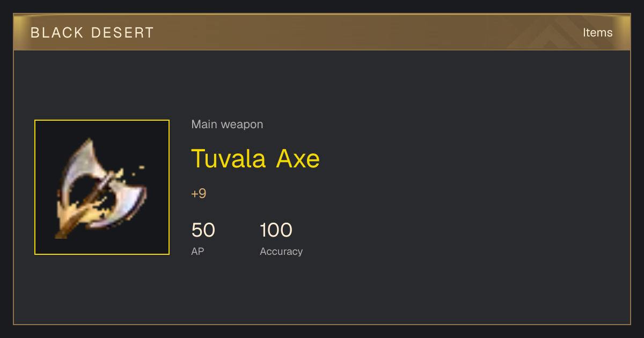Select the Tuvala Axe item name
644x338 pixels.
point(255,159)
